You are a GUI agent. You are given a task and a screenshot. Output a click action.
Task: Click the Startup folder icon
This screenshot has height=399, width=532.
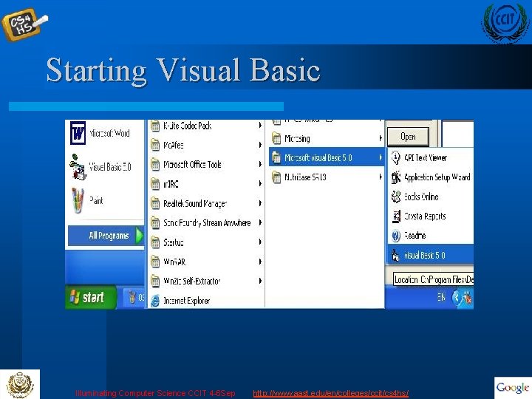coord(155,242)
